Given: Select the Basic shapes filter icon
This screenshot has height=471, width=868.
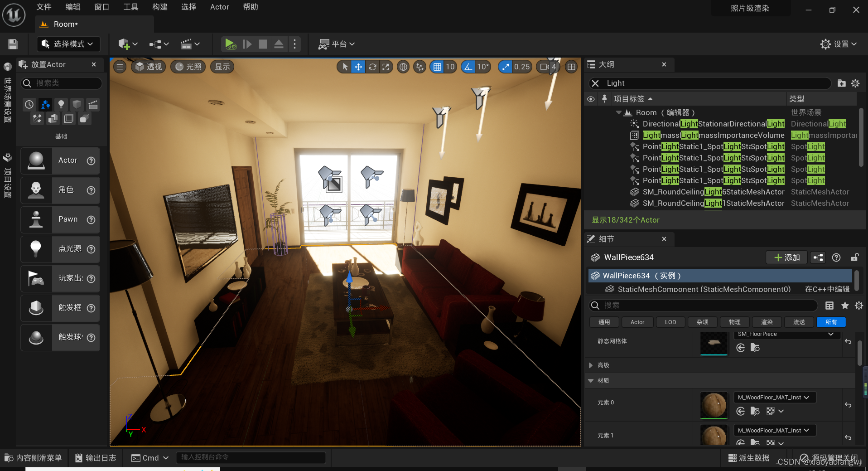Looking at the screenshot, I should [x=45, y=105].
